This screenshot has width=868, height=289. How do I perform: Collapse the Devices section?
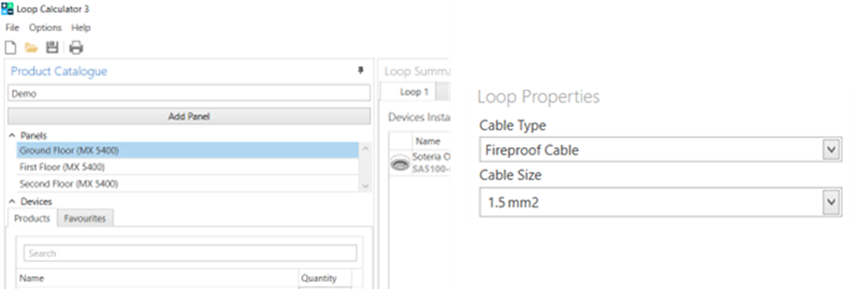12,202
